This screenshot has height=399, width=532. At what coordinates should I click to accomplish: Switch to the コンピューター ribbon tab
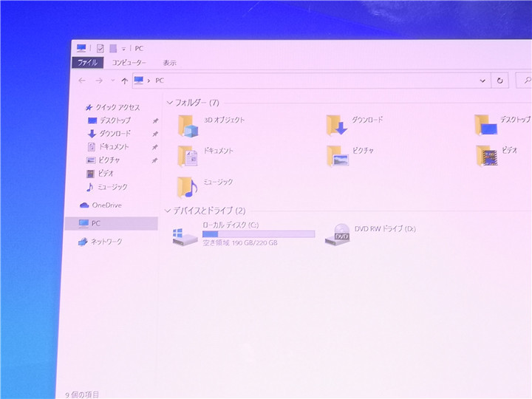point(129,63)
